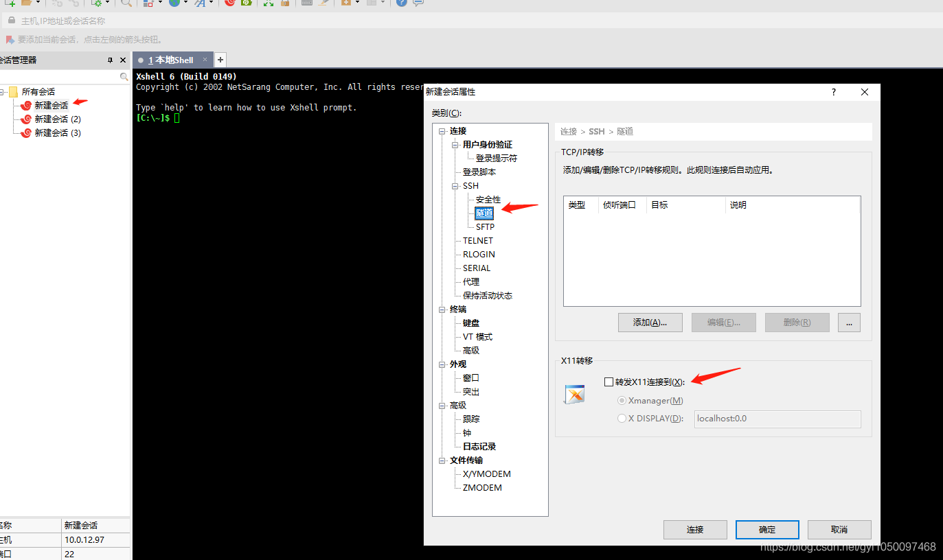Collapse the 文件传输 tree node

[x=443, y=460]
